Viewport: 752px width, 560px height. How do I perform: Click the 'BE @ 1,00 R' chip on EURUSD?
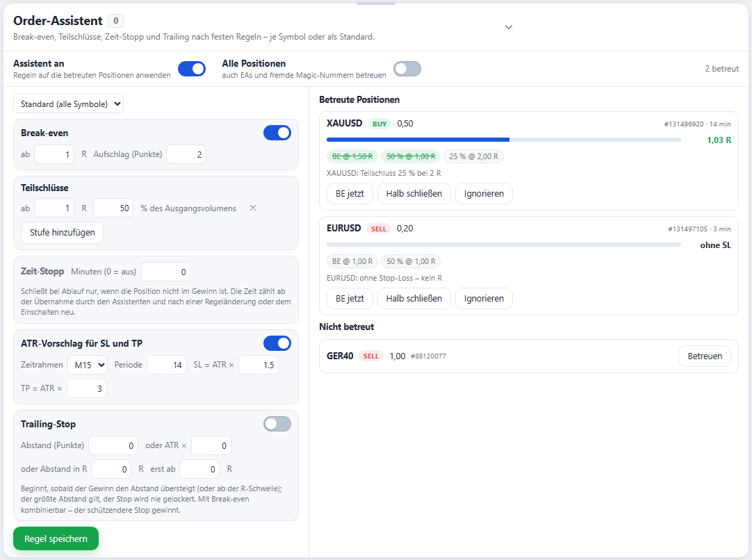click(x=352, y=261)
